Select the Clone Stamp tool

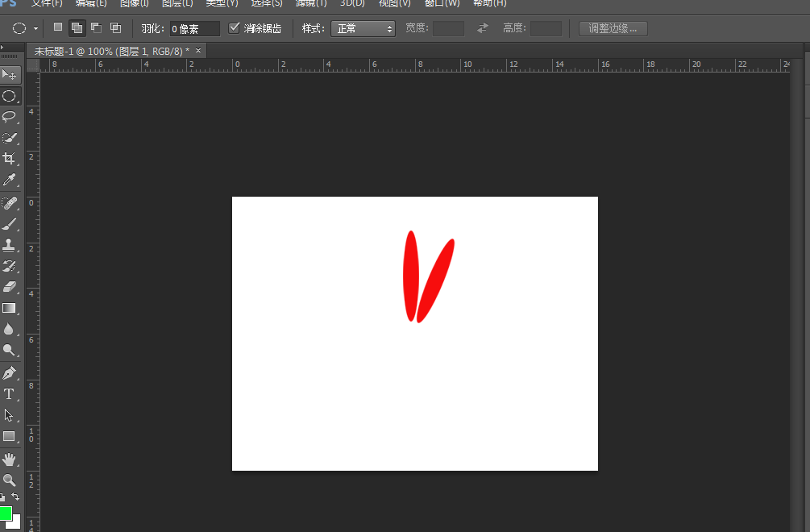click(10, 243)
